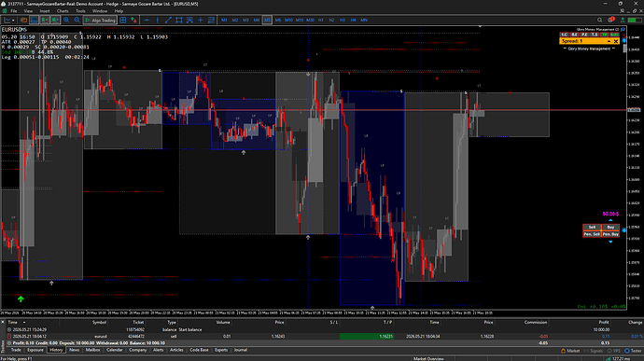This screenshot has height=361, width=644.
Task: Switch chart to MN timeframe
Action: coord(364,20)
